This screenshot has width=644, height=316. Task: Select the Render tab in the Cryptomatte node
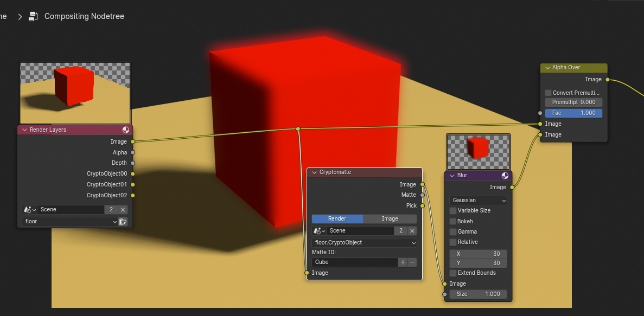(x=337, y=218)
